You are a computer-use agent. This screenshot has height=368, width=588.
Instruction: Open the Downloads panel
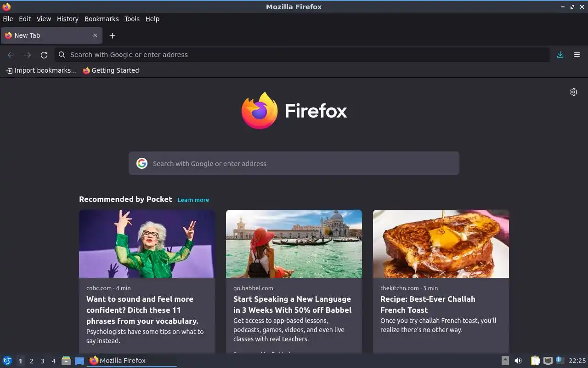coord(560,55)
